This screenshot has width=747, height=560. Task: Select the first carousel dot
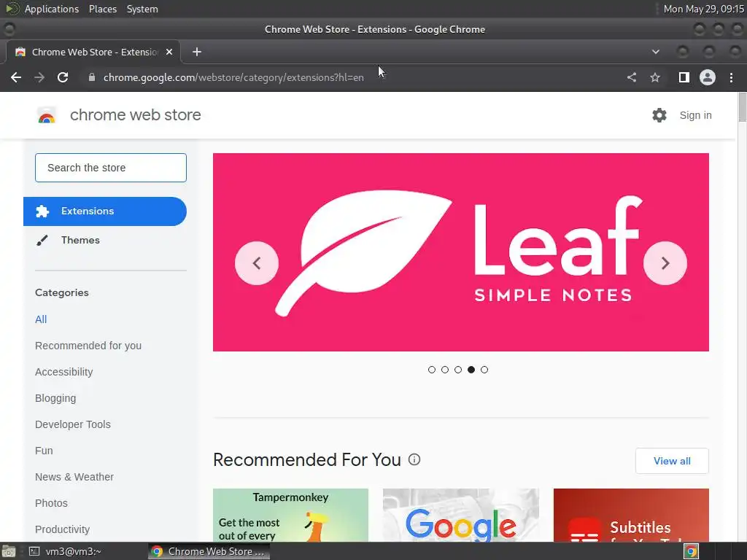(x=432, y=370)
